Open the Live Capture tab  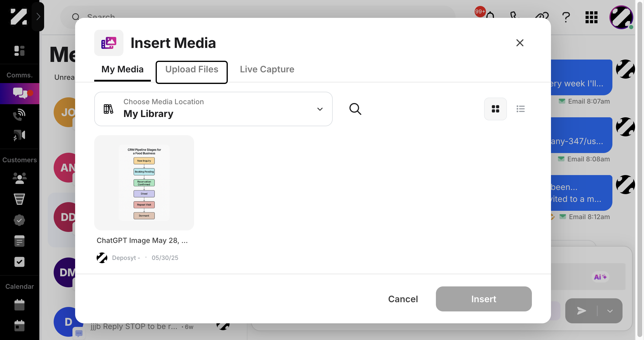pos(267,69)
